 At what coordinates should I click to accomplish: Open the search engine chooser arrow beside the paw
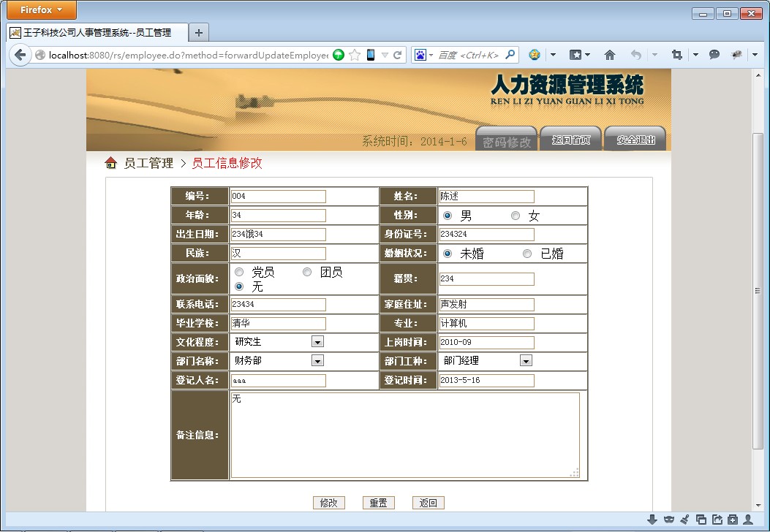[x=431, y=55]
